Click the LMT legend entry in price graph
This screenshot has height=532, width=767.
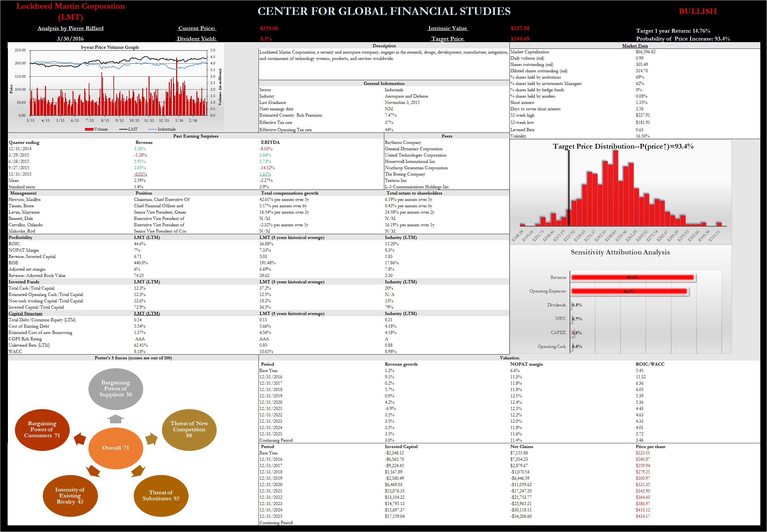point(128,129)
